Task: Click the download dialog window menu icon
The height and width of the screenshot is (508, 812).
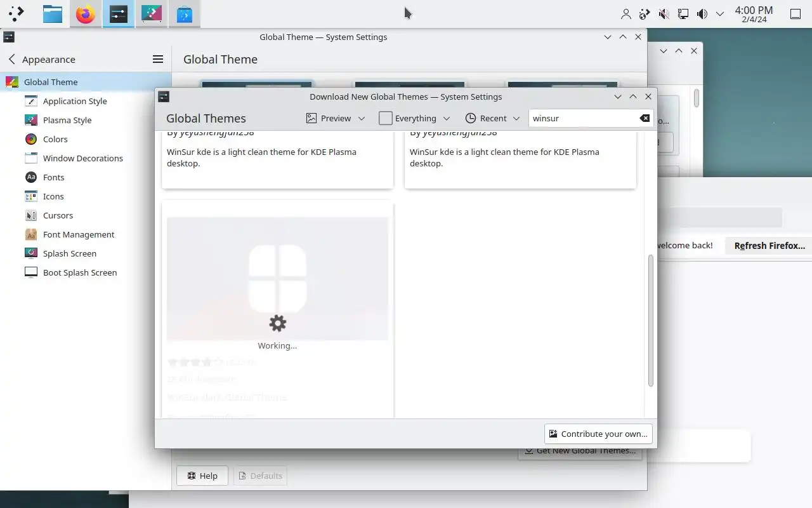Action: pos(164,97)
